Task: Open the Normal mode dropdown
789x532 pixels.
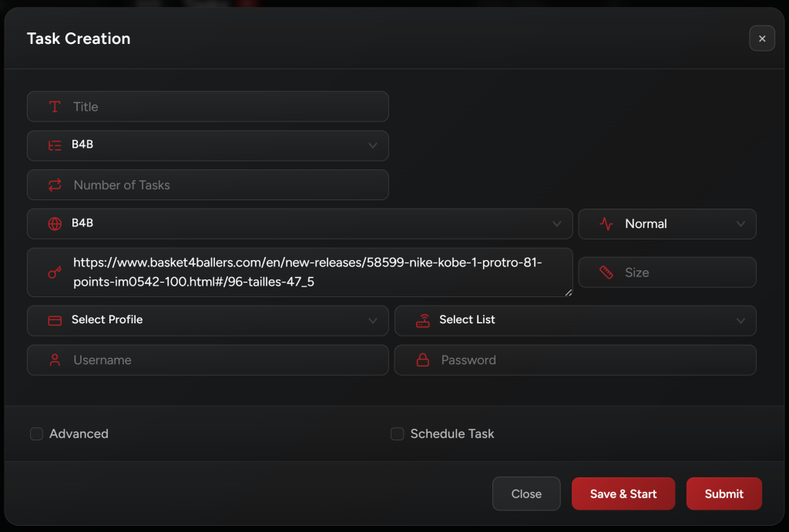Action: (x=667, y=224)
